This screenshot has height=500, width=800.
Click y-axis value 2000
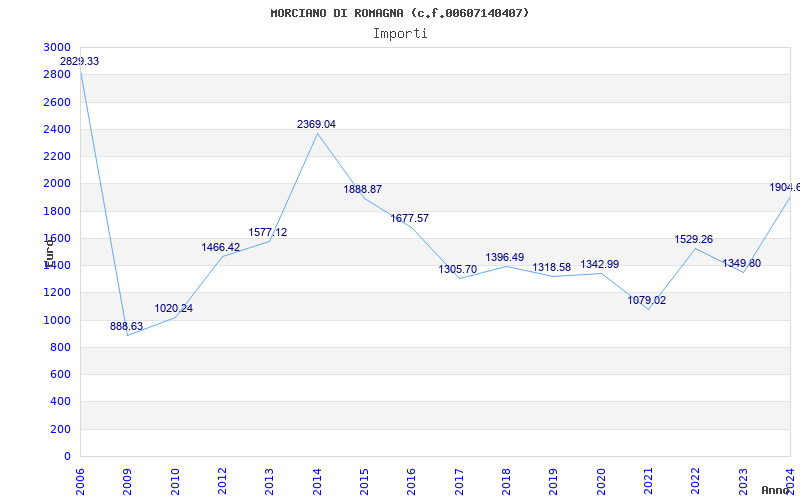tap(57, 183)
